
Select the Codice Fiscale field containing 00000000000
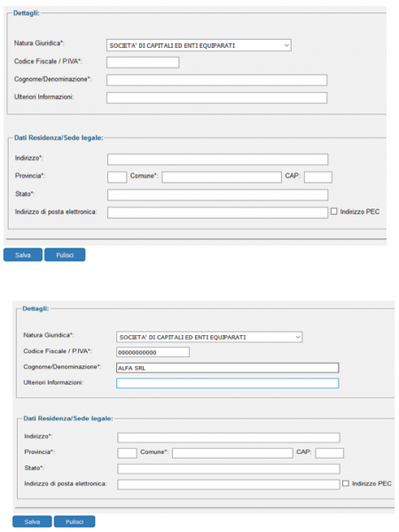coord(153,352)
